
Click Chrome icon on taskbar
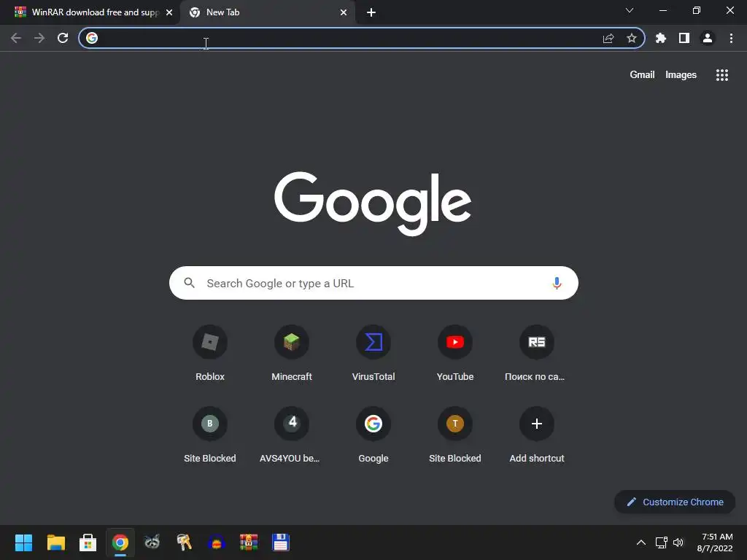point(120,542)
